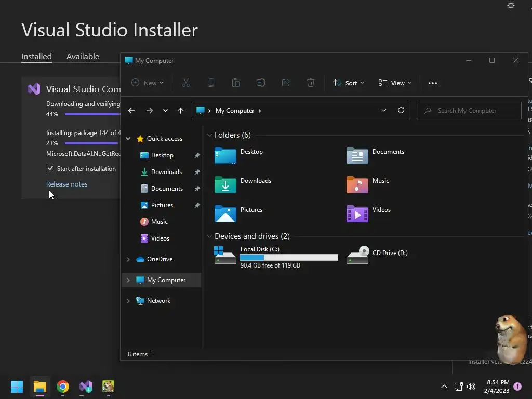Switch to the Installed tab

coord(36,56)
